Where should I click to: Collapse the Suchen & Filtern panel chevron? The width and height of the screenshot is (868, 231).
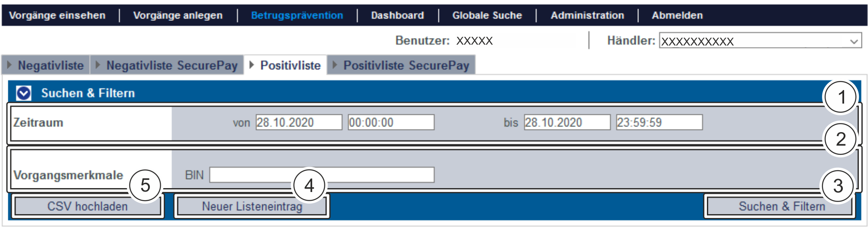pos(23,93)
